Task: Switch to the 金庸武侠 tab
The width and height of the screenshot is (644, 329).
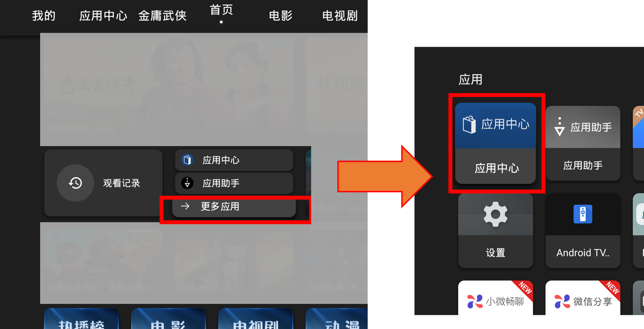Action: 163,16
